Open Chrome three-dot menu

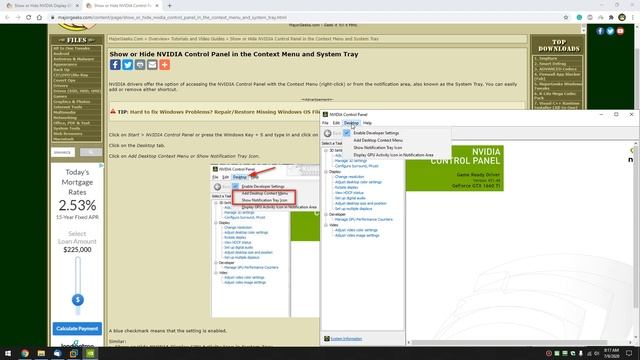(633, 18)
